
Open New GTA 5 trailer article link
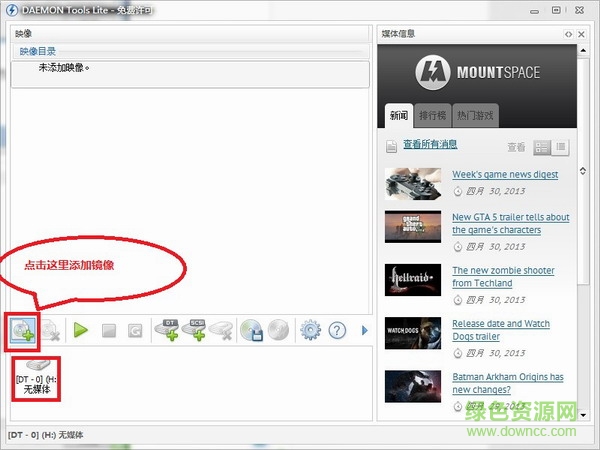point(511,223)
